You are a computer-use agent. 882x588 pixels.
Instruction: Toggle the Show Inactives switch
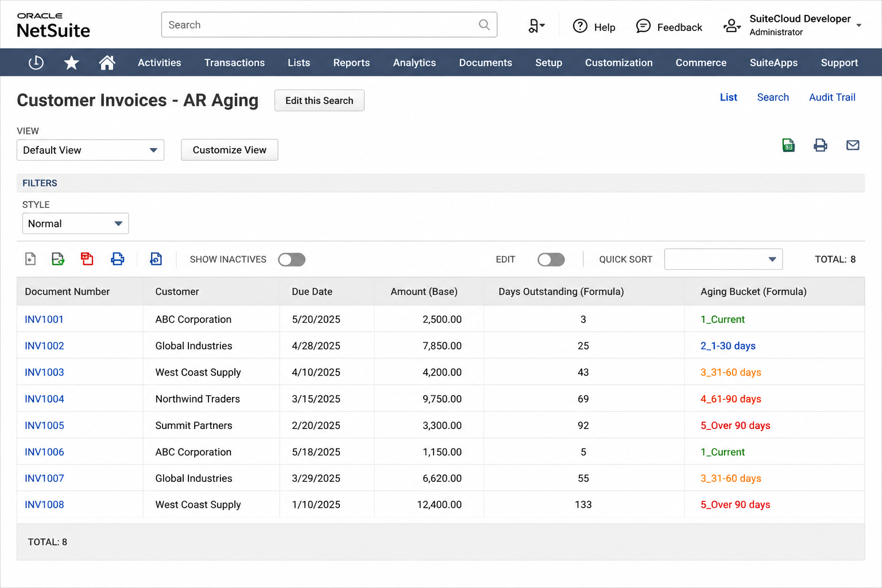pos(292,260)
